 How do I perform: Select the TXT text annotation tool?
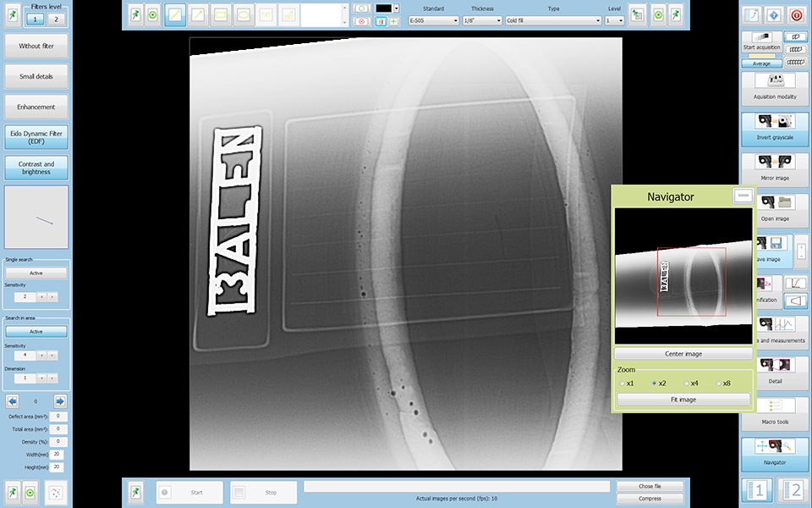click(x=266, y=15)
